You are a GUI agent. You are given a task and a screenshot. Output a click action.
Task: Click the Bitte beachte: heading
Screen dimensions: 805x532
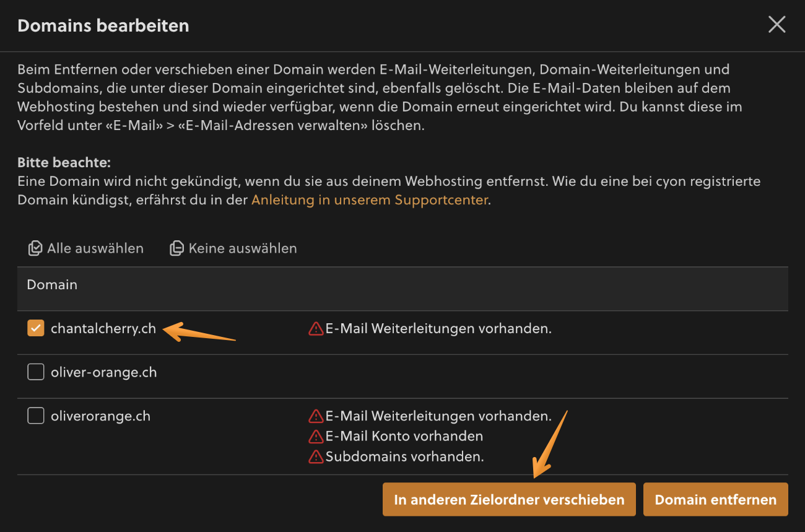pos(64,163)
